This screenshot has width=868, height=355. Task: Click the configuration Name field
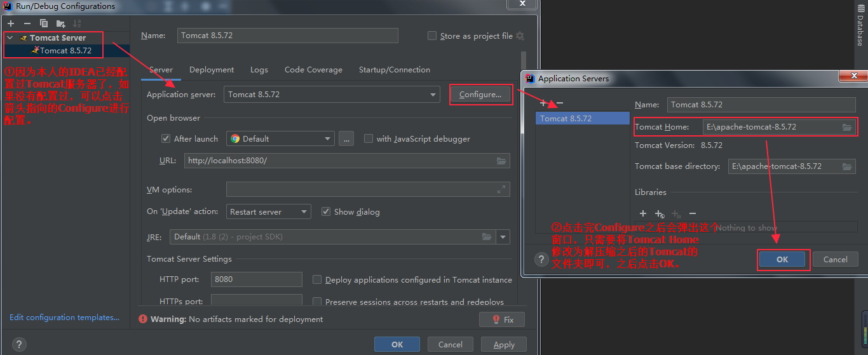pos(288,36)
